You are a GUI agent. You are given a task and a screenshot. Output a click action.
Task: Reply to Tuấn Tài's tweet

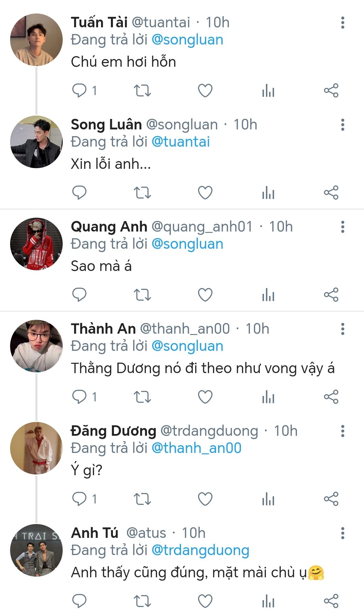point(80,90)
